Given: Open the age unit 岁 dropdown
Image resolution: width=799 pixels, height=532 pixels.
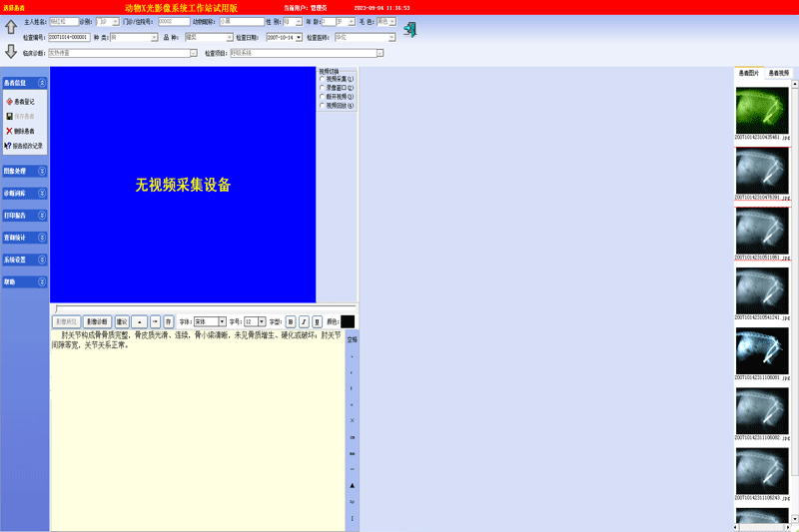Looking at the screenshot, I should click(x=352, y=22).
